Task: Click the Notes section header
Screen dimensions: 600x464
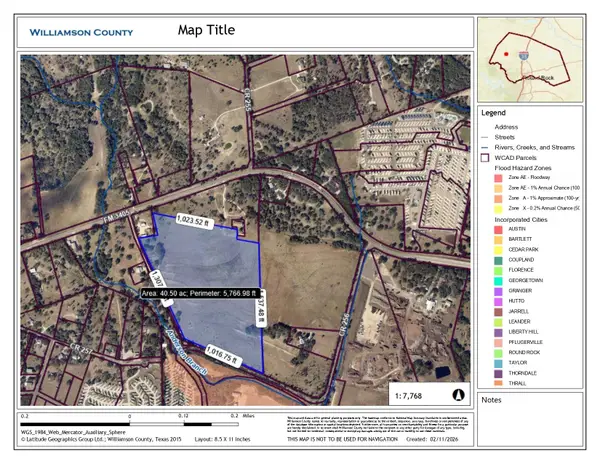Action: (492, 400)
